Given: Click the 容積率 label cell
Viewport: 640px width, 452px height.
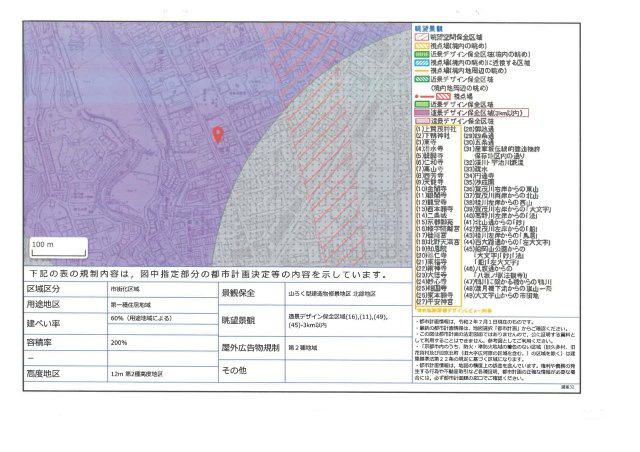Looking at the screenshot, I should [x=65, y=343].
